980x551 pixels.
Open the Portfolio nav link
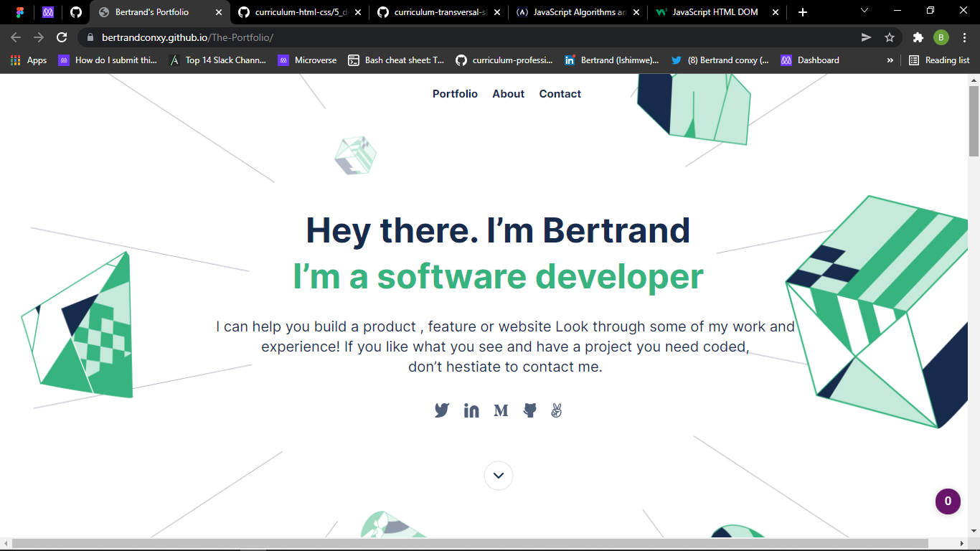tap(455, 94)
